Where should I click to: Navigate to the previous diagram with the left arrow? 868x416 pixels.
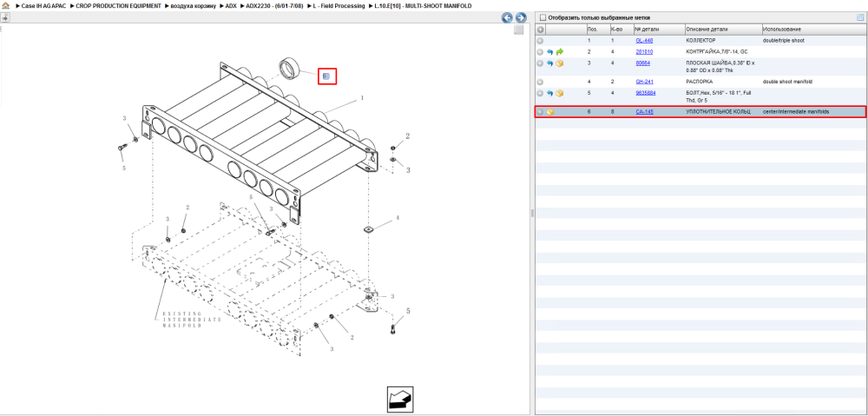507,17
